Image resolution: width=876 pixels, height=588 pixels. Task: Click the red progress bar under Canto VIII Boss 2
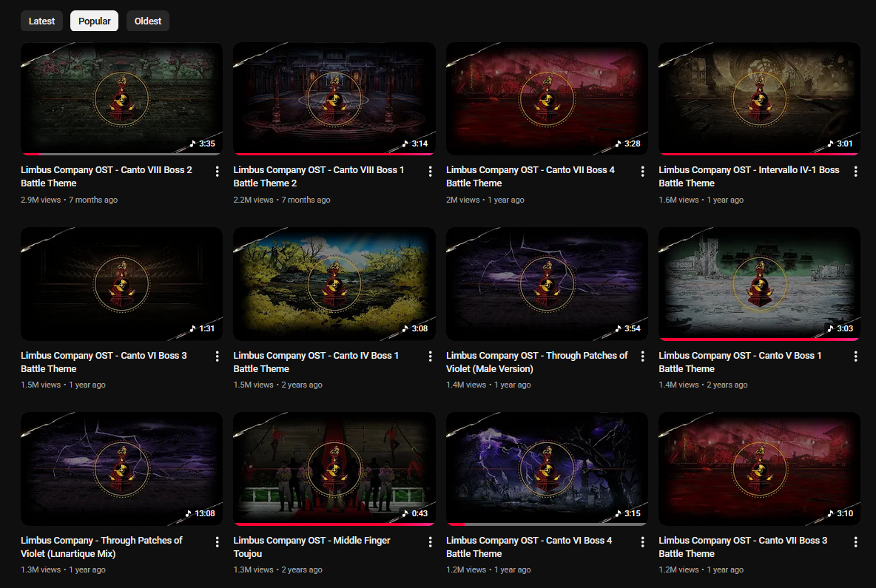(x=122, y=154)
